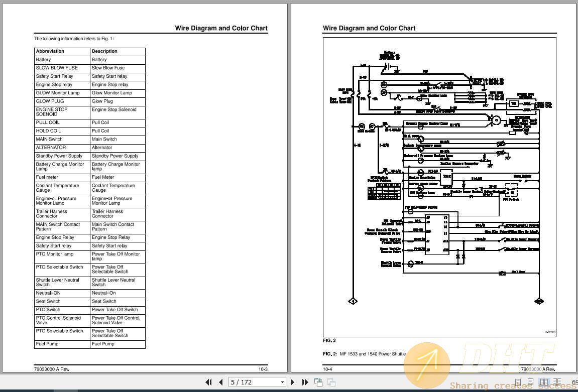
Task: Go back one page using the previous-page arrow
Action: pos(221,382)
